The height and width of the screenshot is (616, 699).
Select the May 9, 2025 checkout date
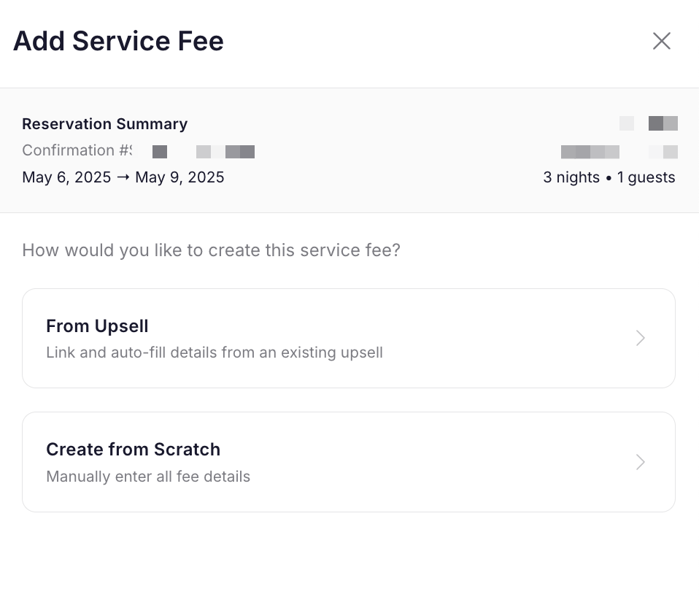[x=181, y=177]
